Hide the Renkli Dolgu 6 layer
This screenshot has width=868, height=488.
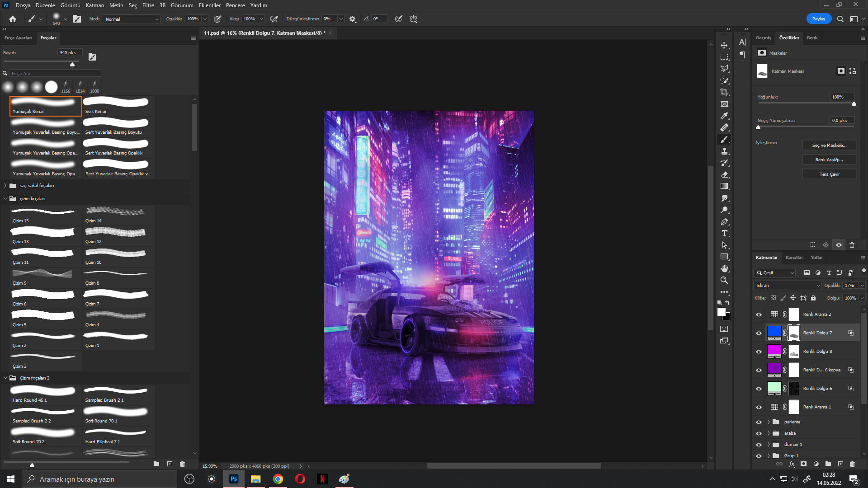(759, 389)
